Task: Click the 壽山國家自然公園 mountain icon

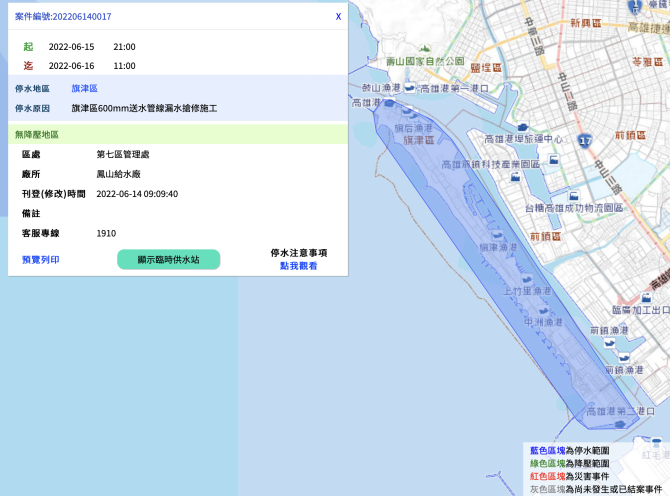Action: pyautogui.click(x=424, y=48)
